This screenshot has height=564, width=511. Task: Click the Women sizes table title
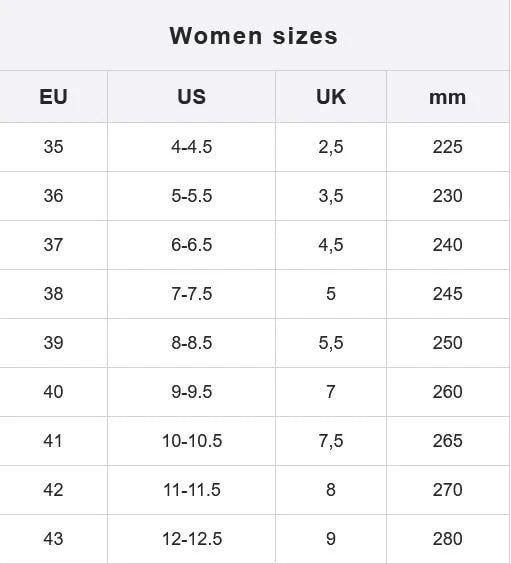coord(254,36)
